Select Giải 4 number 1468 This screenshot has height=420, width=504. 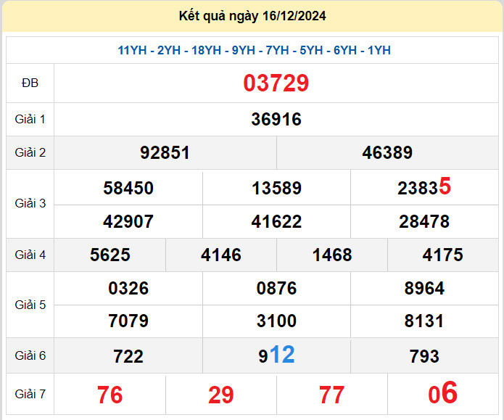coord(332,255)
